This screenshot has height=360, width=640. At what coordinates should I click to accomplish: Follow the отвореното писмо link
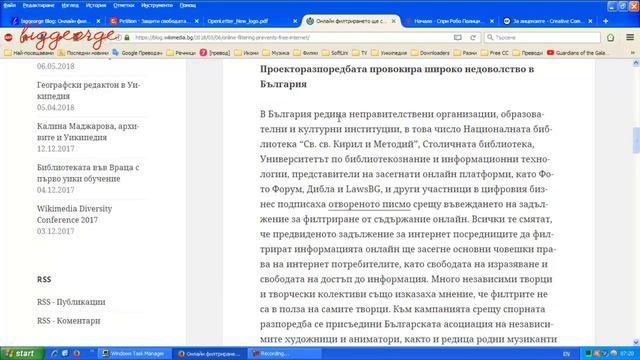click(369, 204)
